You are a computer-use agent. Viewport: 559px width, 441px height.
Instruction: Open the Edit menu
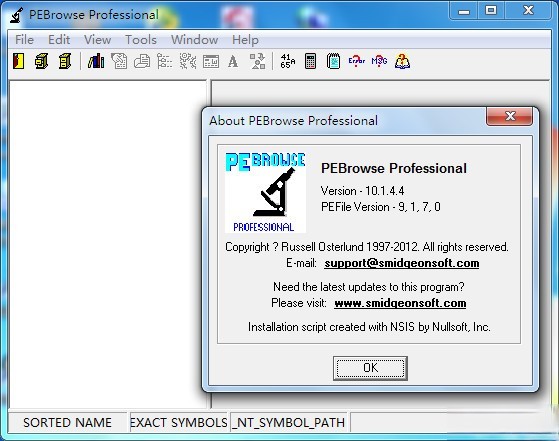[59, 40]
